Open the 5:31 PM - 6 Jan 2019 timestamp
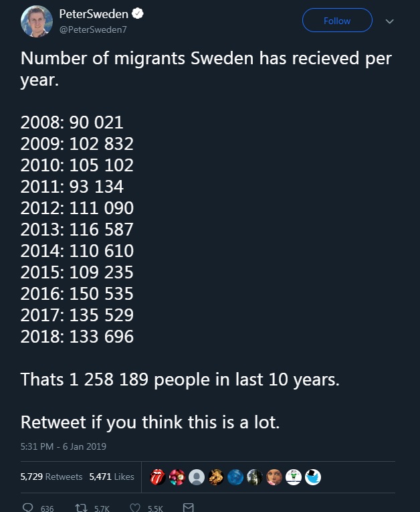Screen dimensions: 420x512 click(64, 446)
